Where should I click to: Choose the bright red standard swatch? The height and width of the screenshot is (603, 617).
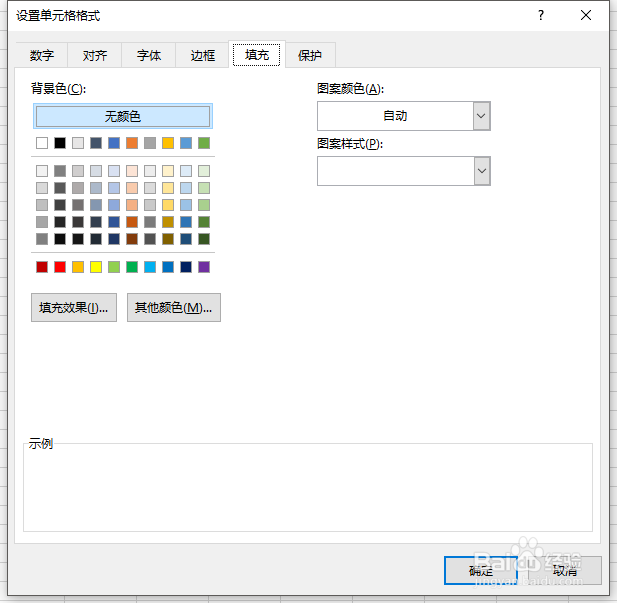tap(60, 267)
